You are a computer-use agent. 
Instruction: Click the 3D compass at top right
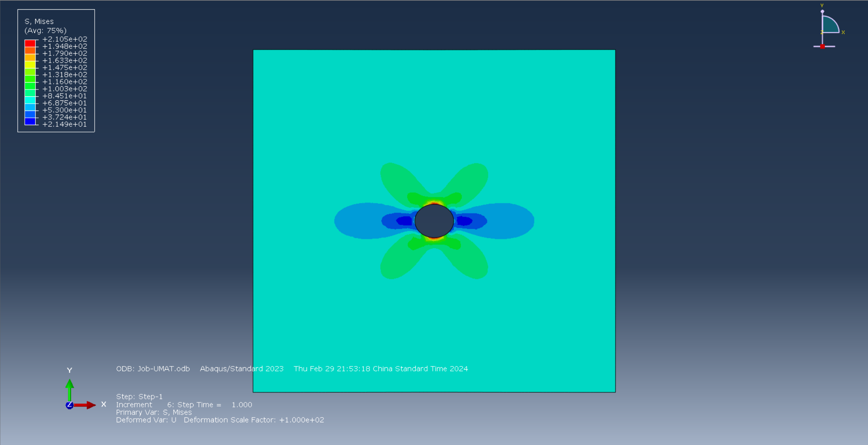pyautogui.click(x=828, y=27)
